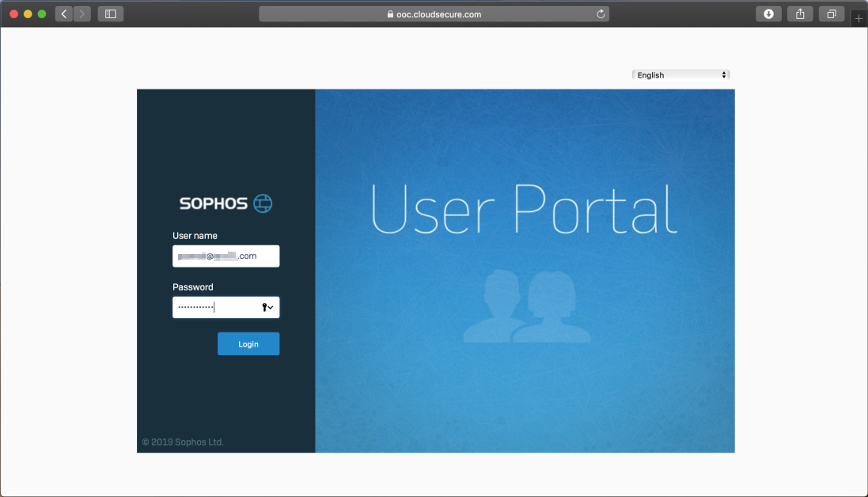Click the copyright 2019 Sophos Ltd. text
The width and height of the screenshot is (868, 497).
coord(182,442)
